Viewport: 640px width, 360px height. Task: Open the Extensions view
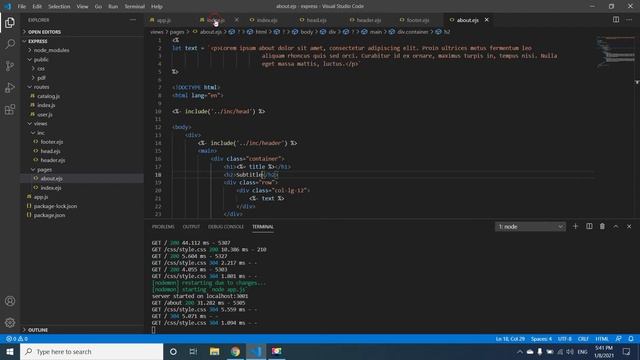tap(10, 109)
